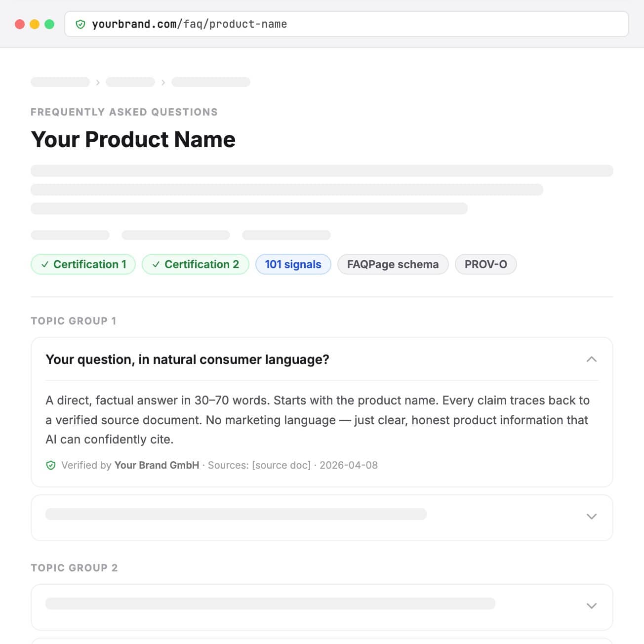This screenshot has height=644, width=644.
Task: Select the FAQPage schema chip
Action: click(x=393, y=264)
